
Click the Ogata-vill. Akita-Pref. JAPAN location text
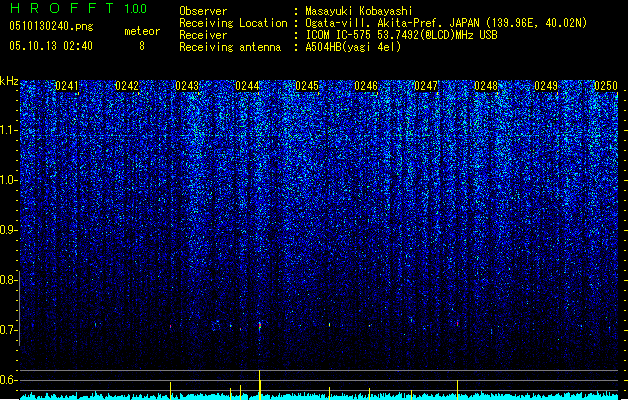(446, 23)
